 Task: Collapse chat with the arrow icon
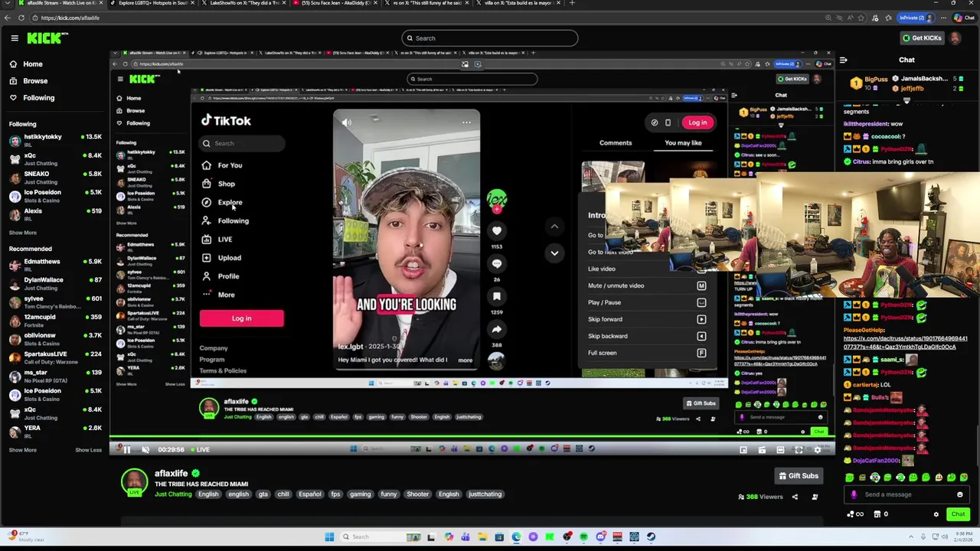click(x=843, y=60)
